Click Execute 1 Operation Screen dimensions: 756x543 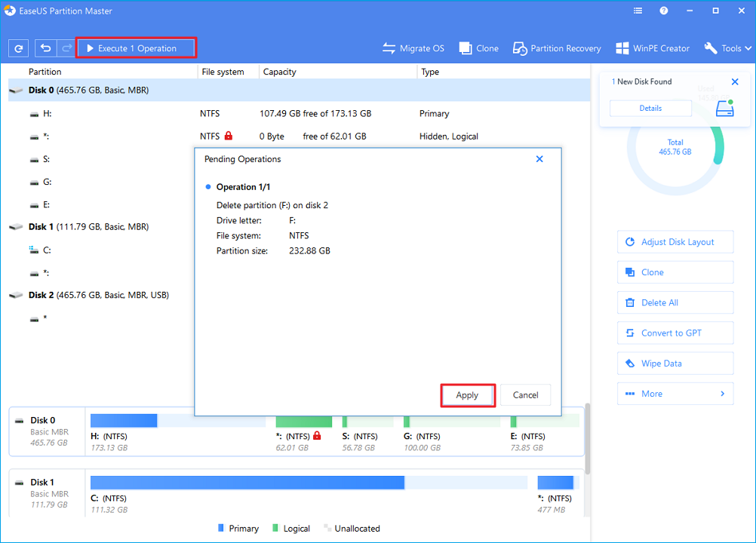(x=137, y=48)
